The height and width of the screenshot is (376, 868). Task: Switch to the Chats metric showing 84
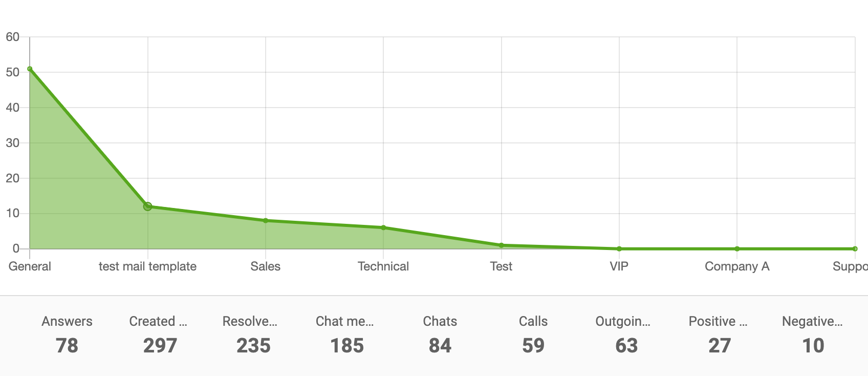(440, 335)
